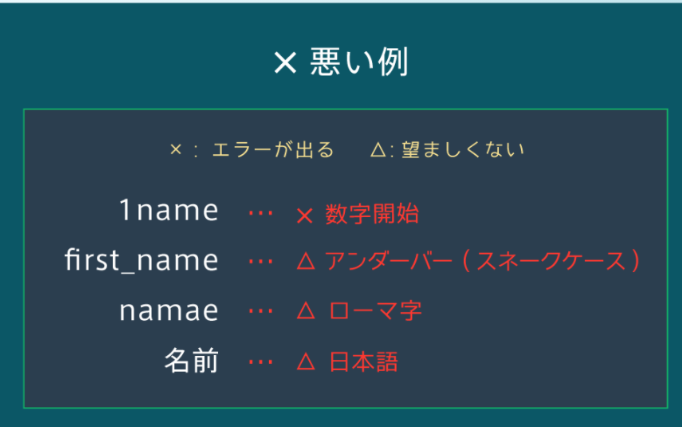Click the yellow △ legend symbol
Viewport: 682px width, 427px height.
(378, 150)
